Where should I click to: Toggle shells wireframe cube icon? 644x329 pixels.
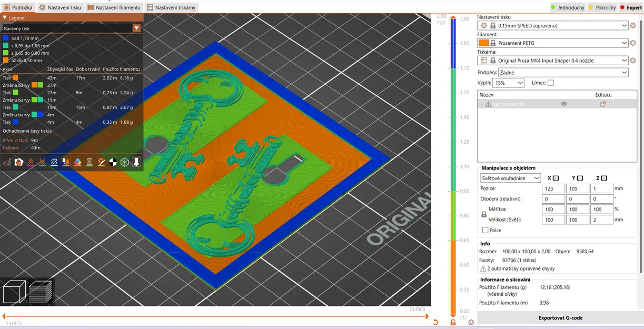[x=125, y=162]
